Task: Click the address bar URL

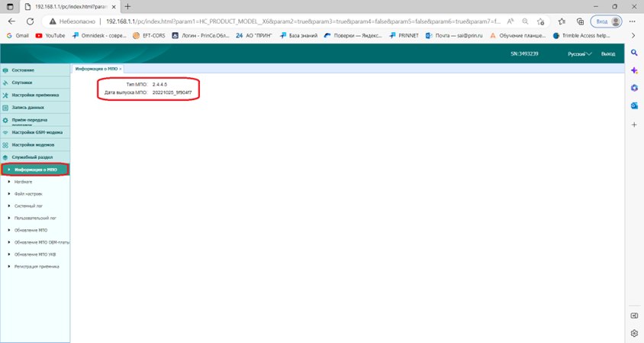Action: pos(303,21)
